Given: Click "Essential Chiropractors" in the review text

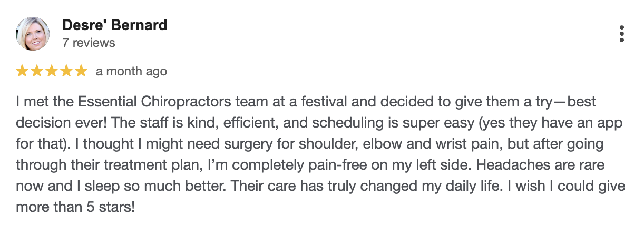Looking at the screenshot, I should point(140,102).
